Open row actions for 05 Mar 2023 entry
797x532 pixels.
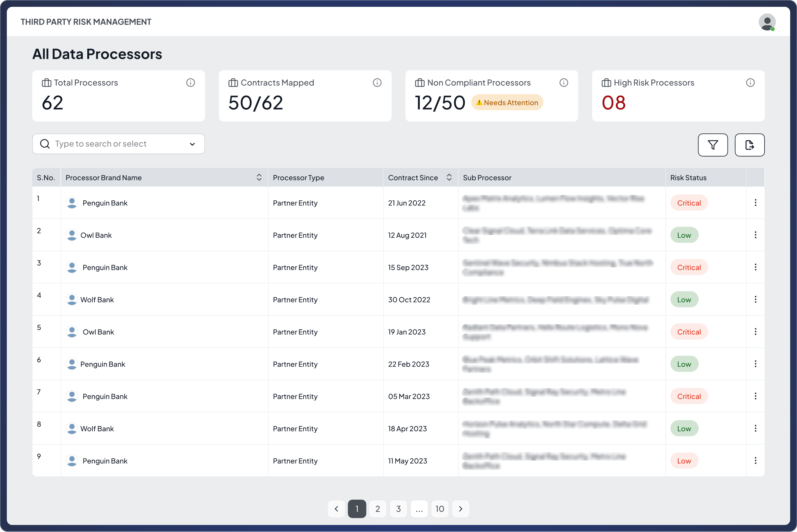(x=755, y=396)
